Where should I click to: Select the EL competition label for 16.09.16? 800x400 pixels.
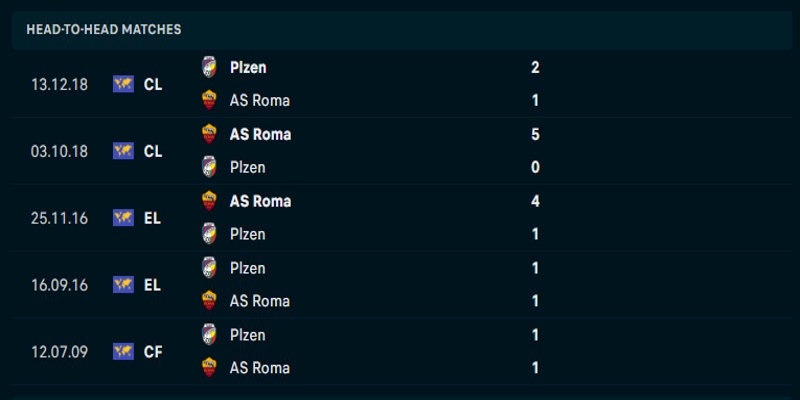click(x=152, y=284)
